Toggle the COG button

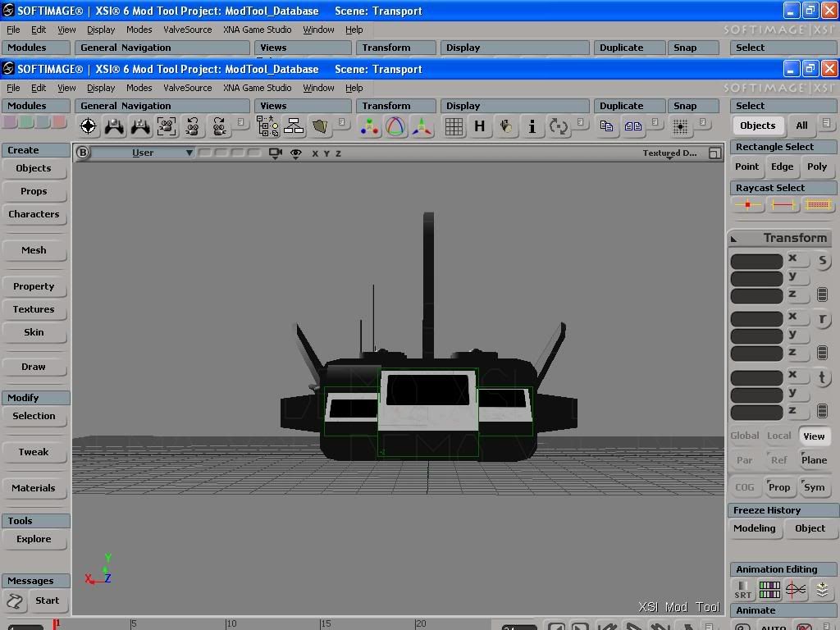[x=745, y=487]
